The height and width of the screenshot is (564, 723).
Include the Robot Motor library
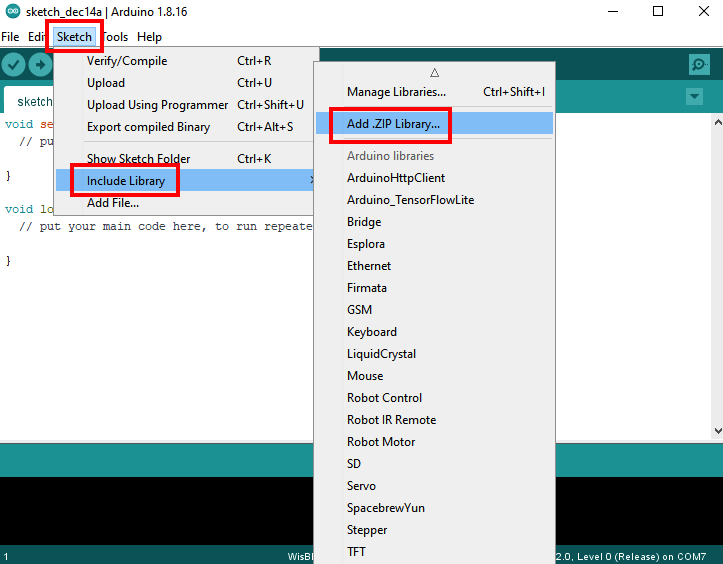coord(434,442)
